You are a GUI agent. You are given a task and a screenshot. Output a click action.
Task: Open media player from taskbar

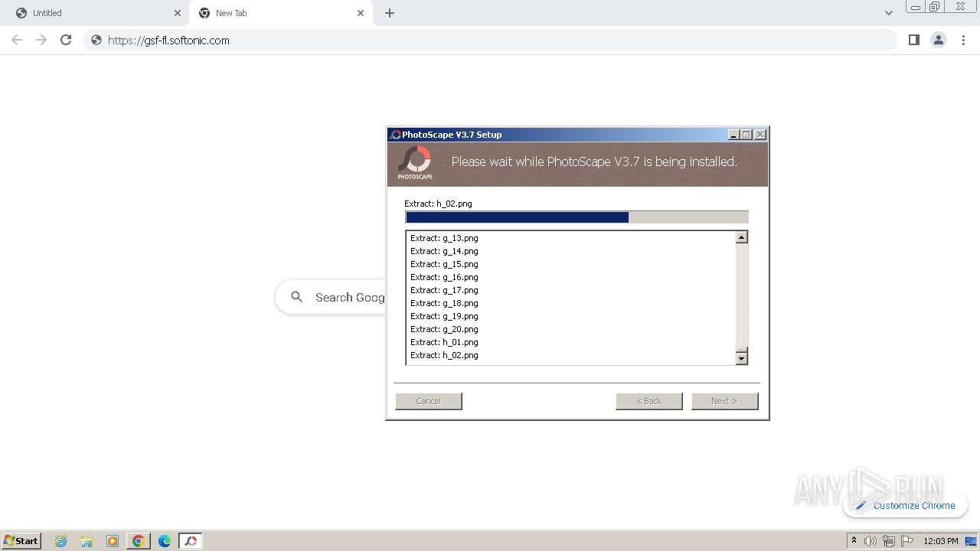point(113,541)
